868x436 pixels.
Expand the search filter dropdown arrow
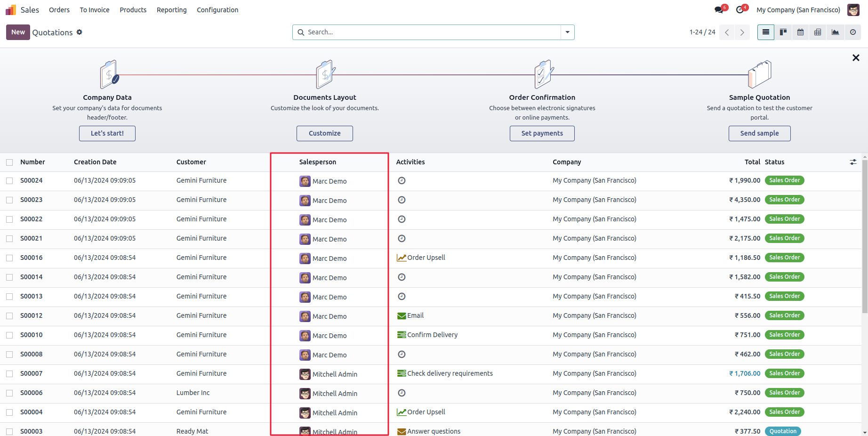point(567,32)
